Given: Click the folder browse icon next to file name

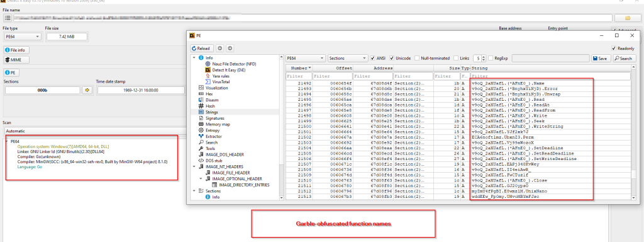Looking at the screenshot, I should (x=627, y=18).
